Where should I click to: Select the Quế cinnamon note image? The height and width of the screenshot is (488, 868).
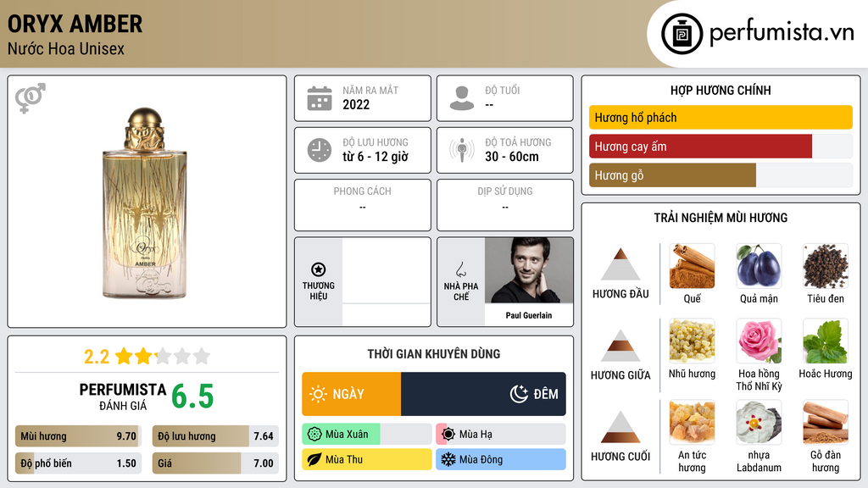point(692,266)
